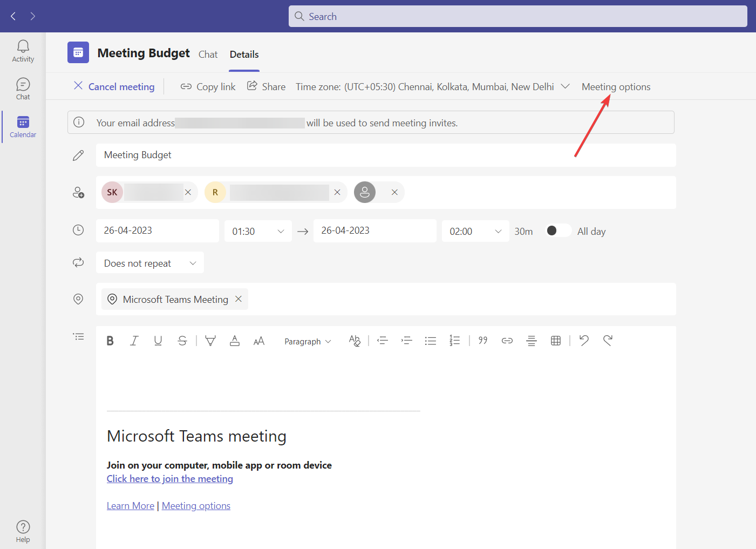
Task: Open Help in the sidebar
Action: (23, 532)
